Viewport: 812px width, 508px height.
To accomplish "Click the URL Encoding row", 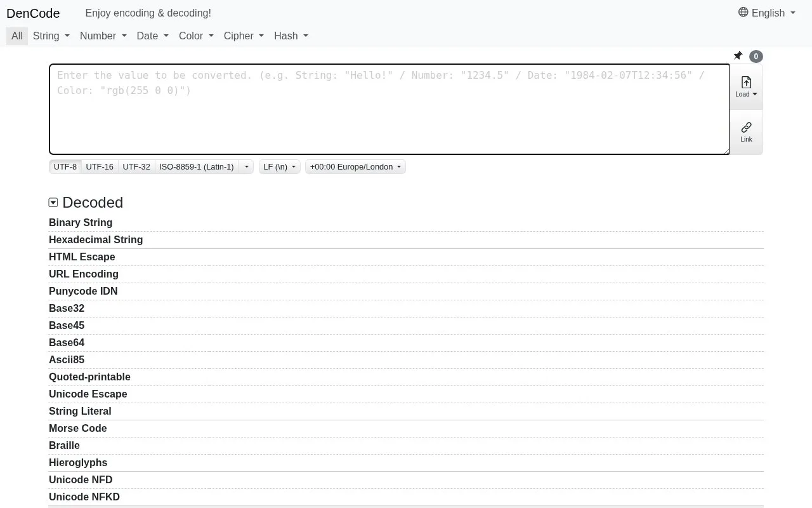I will coord(406,274).
